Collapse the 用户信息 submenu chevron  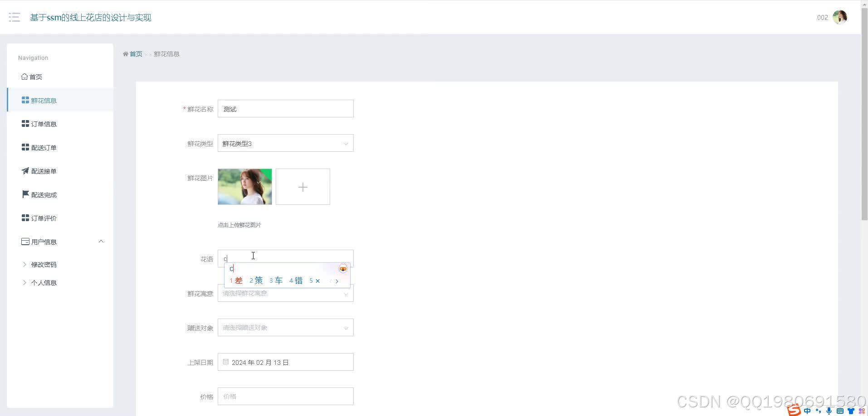click(101, 242)
